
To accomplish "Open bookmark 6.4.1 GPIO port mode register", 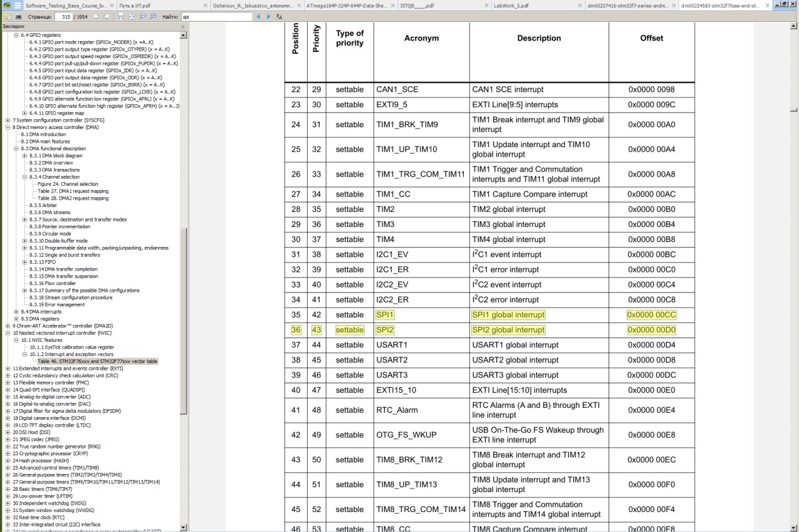I will [91, 42].
